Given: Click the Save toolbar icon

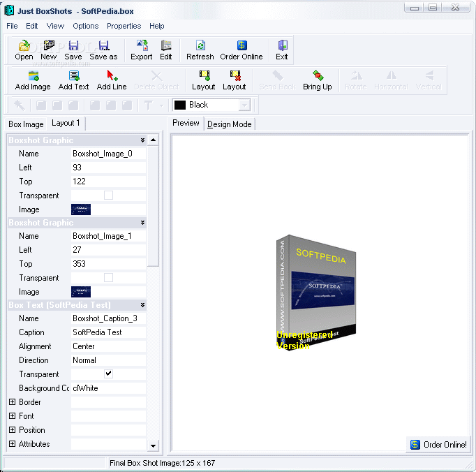Looking at the screenshot, I should (73, 50).
